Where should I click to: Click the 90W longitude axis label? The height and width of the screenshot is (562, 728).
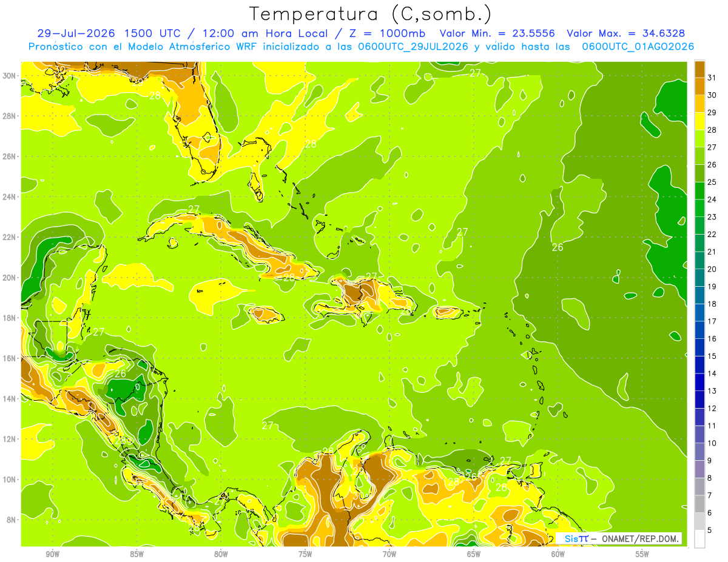point(52,555)
